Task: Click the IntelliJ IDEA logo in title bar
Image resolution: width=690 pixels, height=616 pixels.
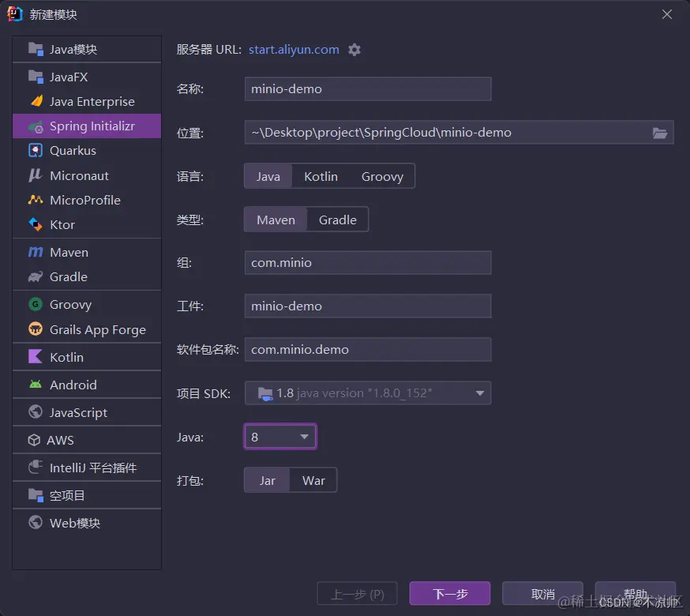Action: (x=14, y=14)
